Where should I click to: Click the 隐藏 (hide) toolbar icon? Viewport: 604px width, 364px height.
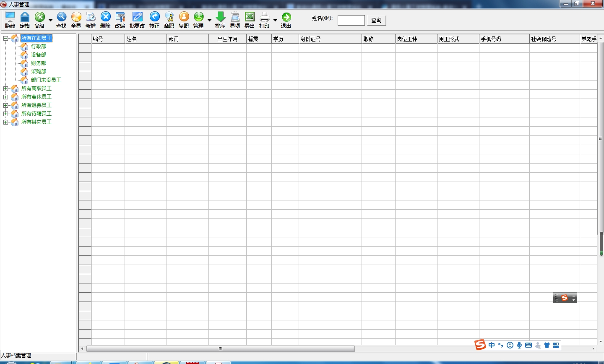tap(10, 20)
